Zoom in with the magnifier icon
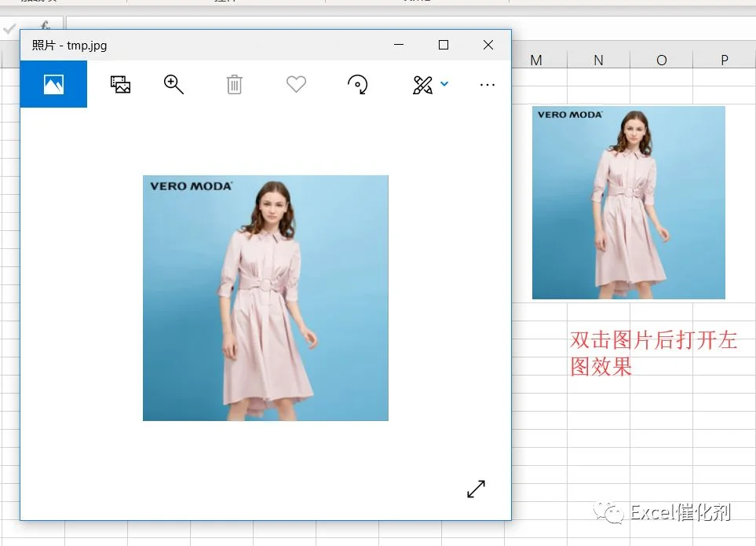 pyautogui.click(x=173, y=84)
